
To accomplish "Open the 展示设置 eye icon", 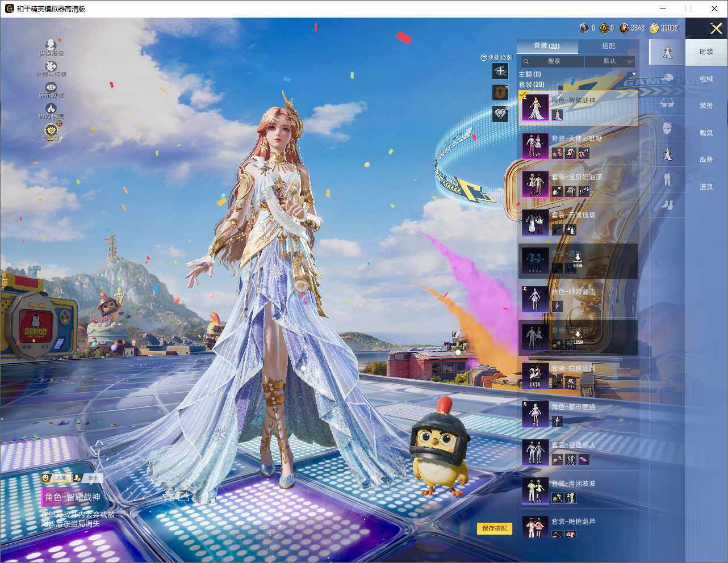I will click(x=51, y=87).
